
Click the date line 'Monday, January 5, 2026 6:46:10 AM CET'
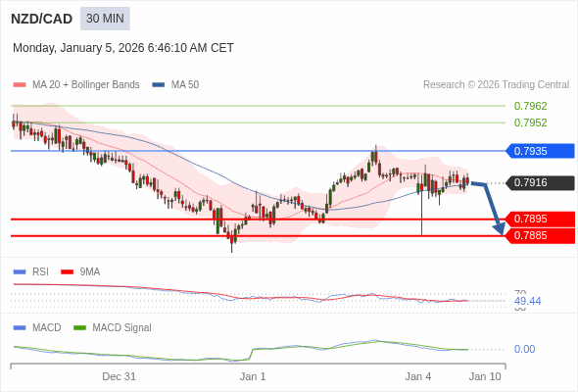(123, 48)
